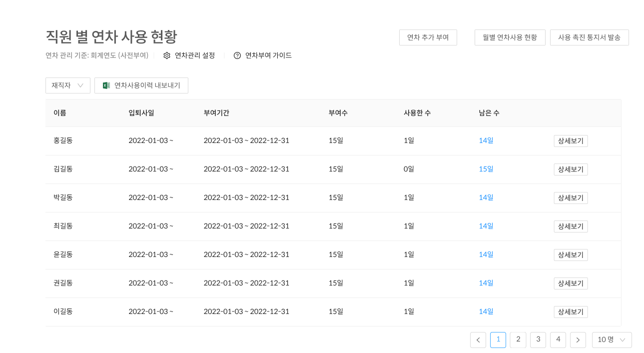Click 김길동's remaining 15일 link
This screenshot has height=353, width=644.
coord(486,169)
